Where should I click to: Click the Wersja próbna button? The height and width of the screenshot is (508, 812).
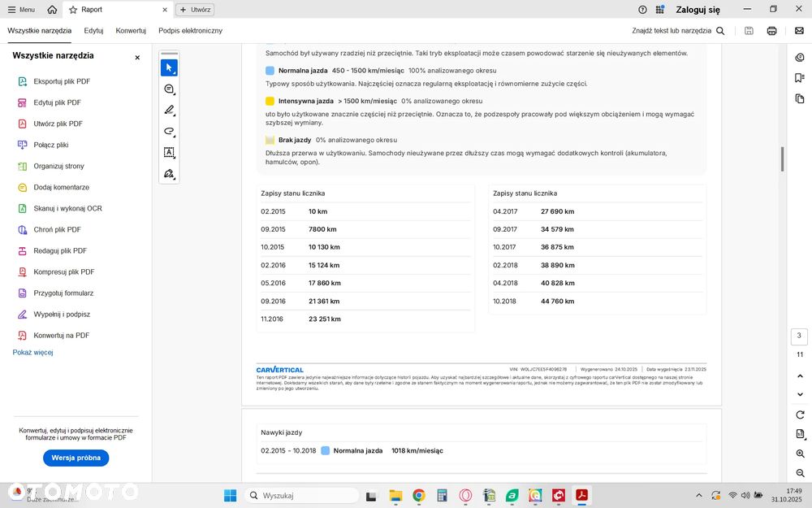point(76,458)
